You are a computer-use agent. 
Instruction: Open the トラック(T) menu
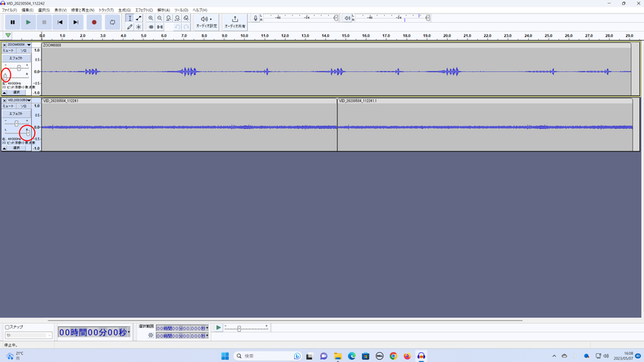click(x=106, y=10)
